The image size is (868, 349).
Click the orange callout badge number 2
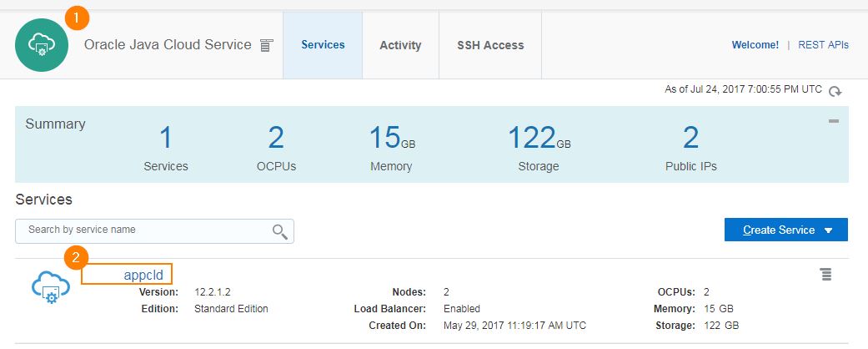(x=77, y=258)
